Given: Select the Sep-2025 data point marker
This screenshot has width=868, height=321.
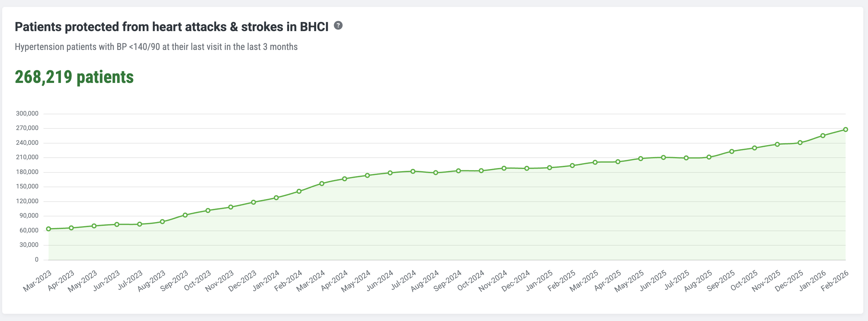Looking at the screenshot, I should 732,152.
